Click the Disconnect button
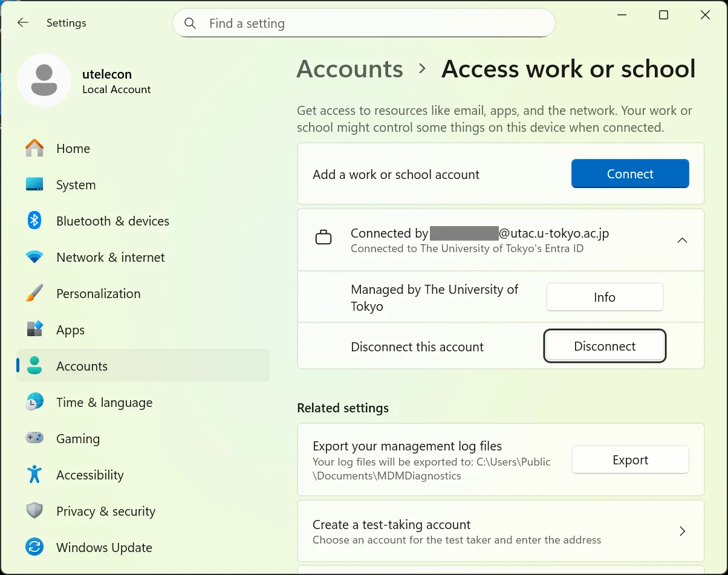Viewport: 728px width, 575px height. pos(605,346)
